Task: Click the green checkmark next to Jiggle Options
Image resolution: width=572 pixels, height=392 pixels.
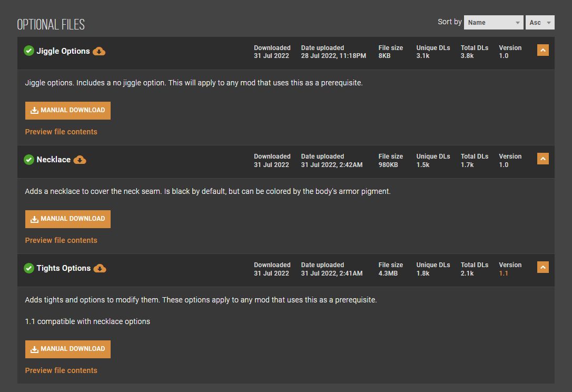Action: coord(29,51)
